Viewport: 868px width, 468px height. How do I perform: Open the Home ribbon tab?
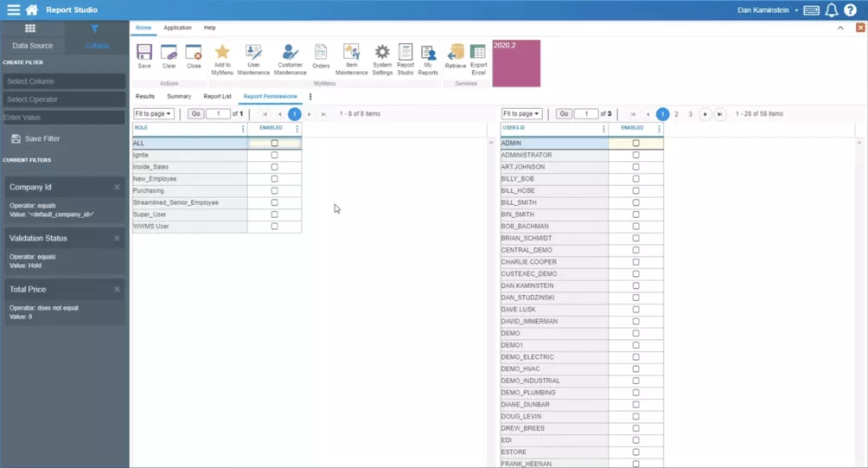point(144,28)
